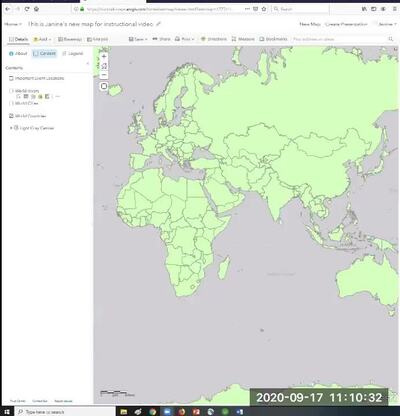Open the Windows Start menu
The width and height of the screenshot is (400, 416).
tap(7, 412)
